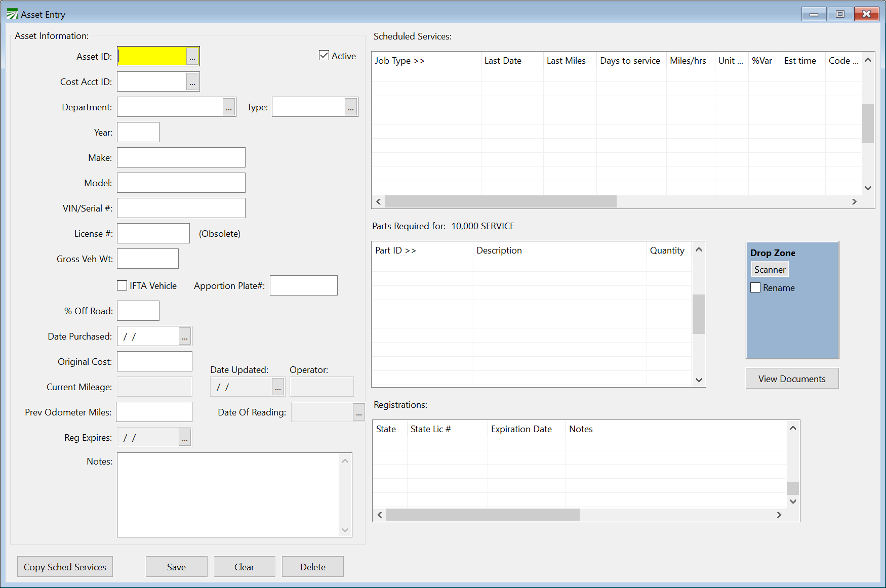Open the Date Updated picker button

(278, 387)
